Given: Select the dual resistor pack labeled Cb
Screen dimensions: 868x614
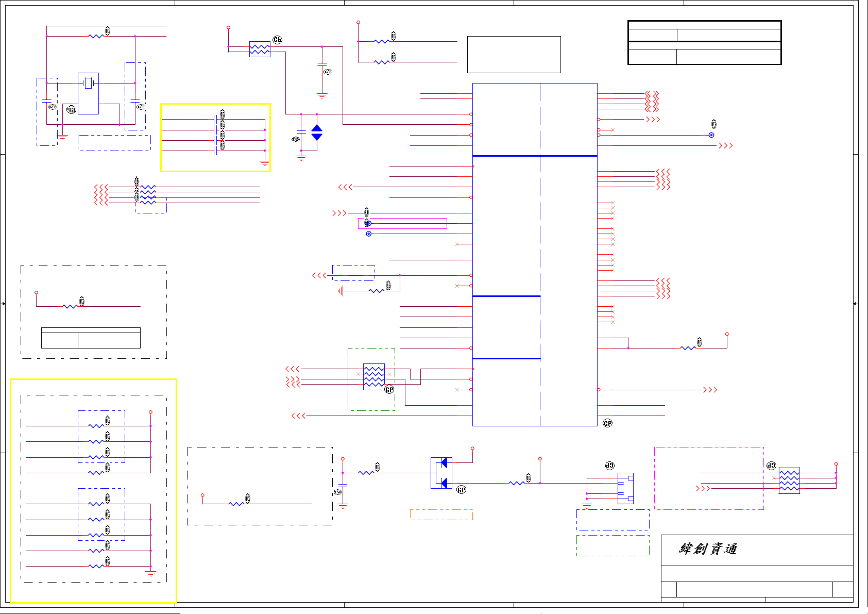Looking at the screenshot, I should coord(260,49).
